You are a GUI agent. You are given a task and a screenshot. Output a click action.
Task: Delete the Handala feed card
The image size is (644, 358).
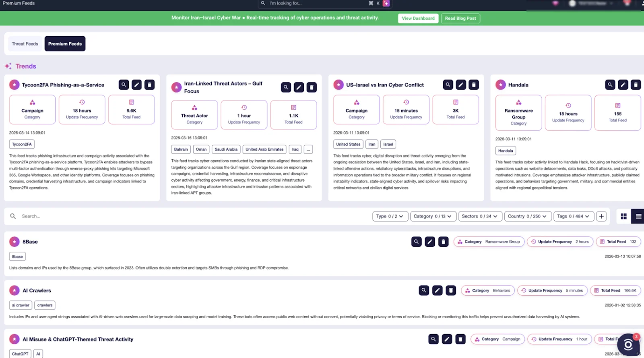(636, 85)
